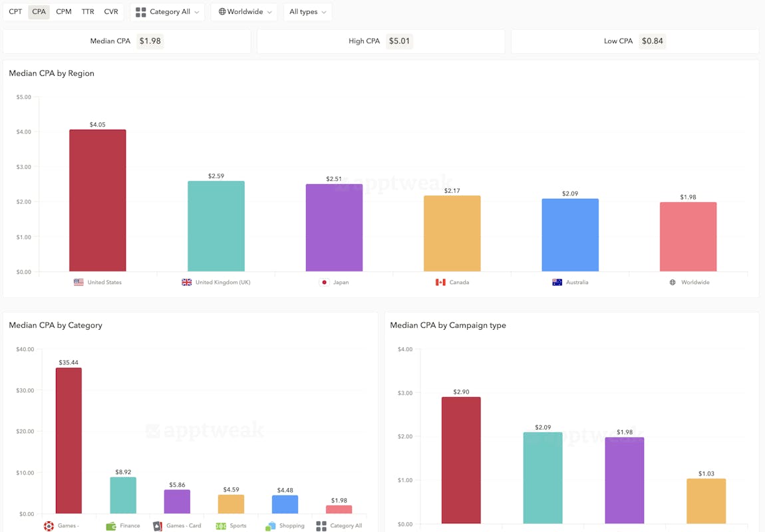Image resolution: width=765 pixels, height=532 pixels.
Task: Click the High CPA $5.01 value
Action: [x=399, y=41]
